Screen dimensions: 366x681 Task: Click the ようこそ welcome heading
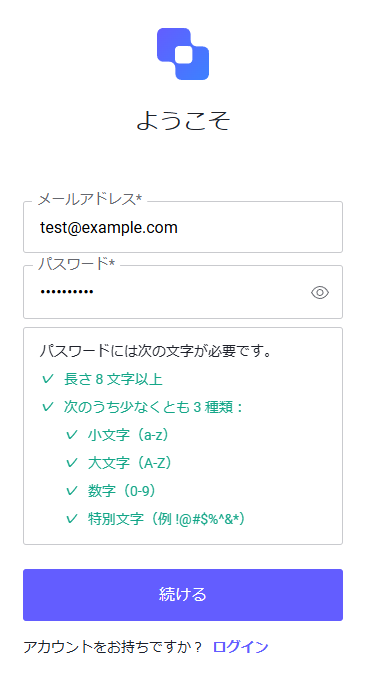[183, 120]
